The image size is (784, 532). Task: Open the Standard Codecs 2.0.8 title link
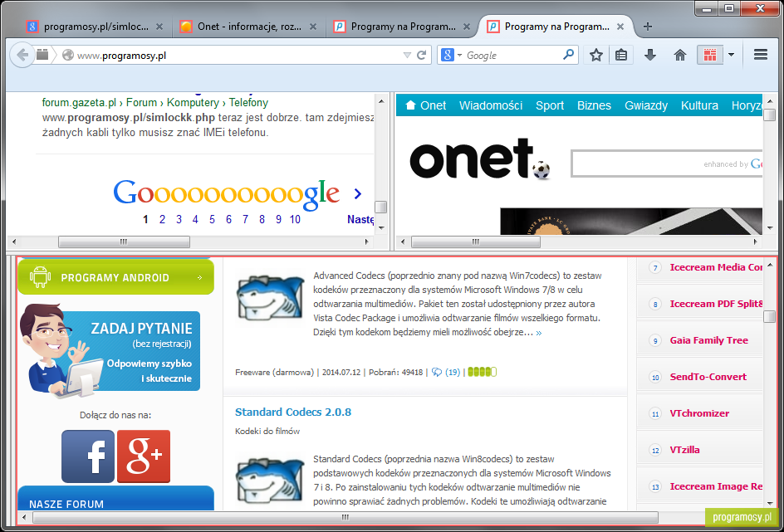point(293,412)
